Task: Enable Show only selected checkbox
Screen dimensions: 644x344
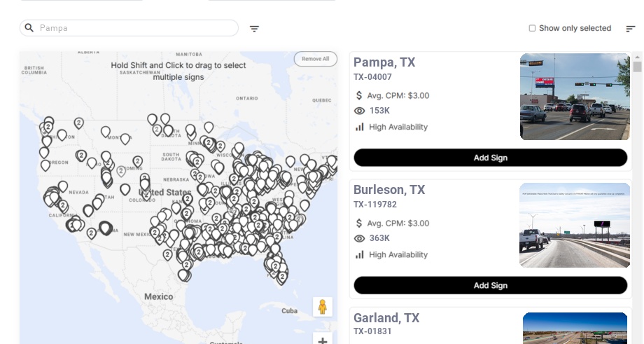Action: 532,28
